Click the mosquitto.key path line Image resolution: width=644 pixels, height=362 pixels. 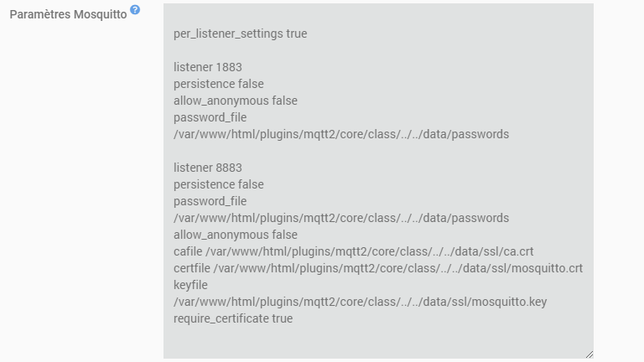click(x=360, y=302)
